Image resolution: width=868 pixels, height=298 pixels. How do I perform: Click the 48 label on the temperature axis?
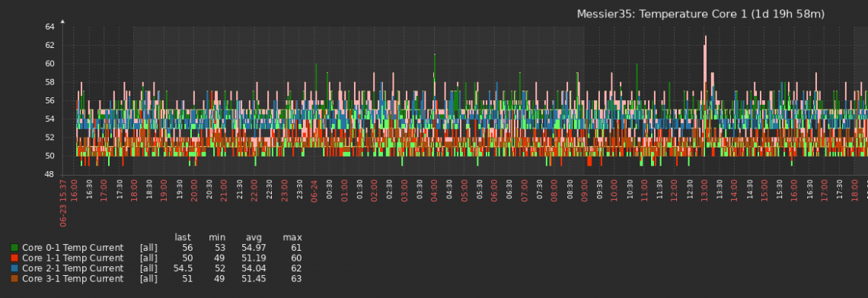(49, 174)
